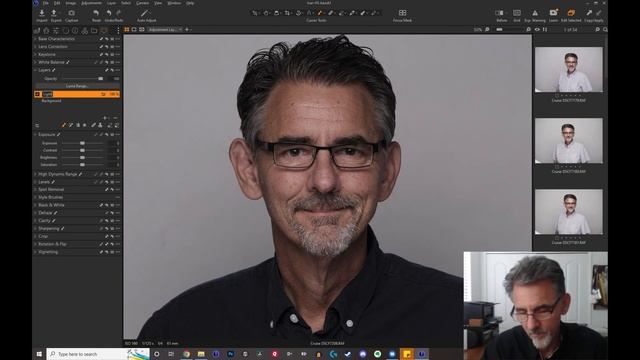Click the Auto Adjust wand icon
The image size is (640, 360).
pyautogui.click(x=144, y=13)
